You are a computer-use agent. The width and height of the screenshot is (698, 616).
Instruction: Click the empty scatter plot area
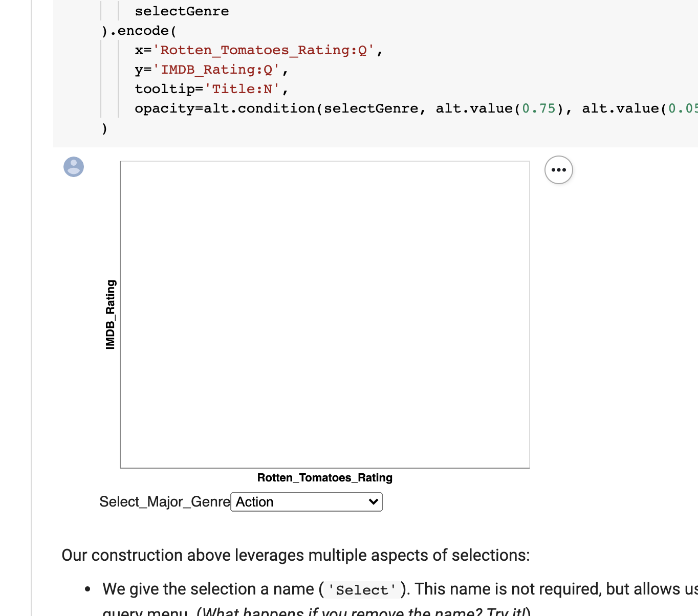(324, 314)
